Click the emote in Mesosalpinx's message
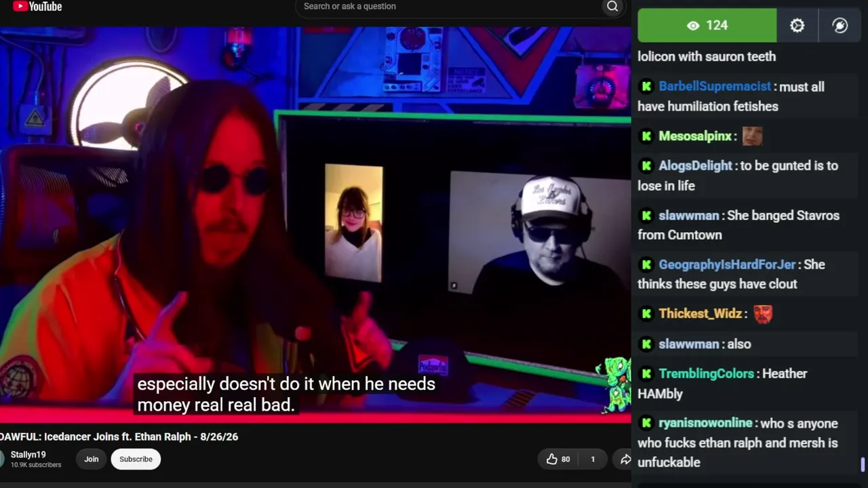Viewport: 868px width, 488px height. [752, 136]
